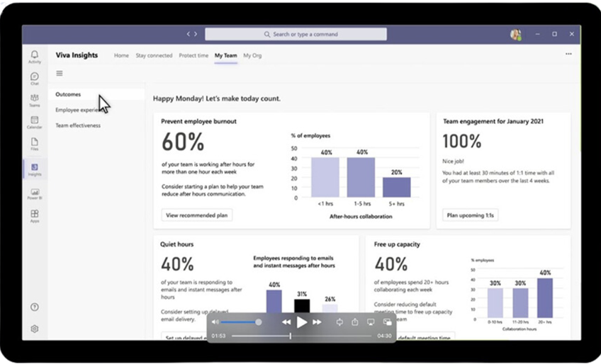Click the Search or type a command box
Viewport: 601px width, 364px height.
tap(296, 34)
